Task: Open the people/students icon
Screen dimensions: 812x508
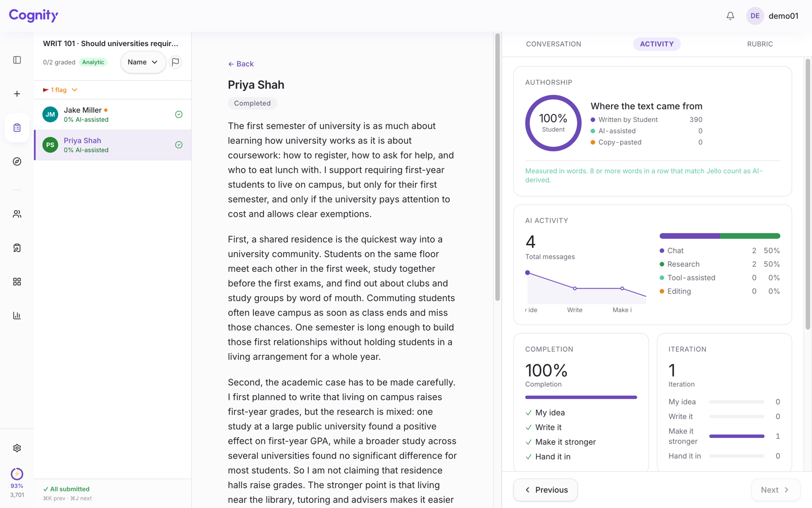Action: [17, 214]
